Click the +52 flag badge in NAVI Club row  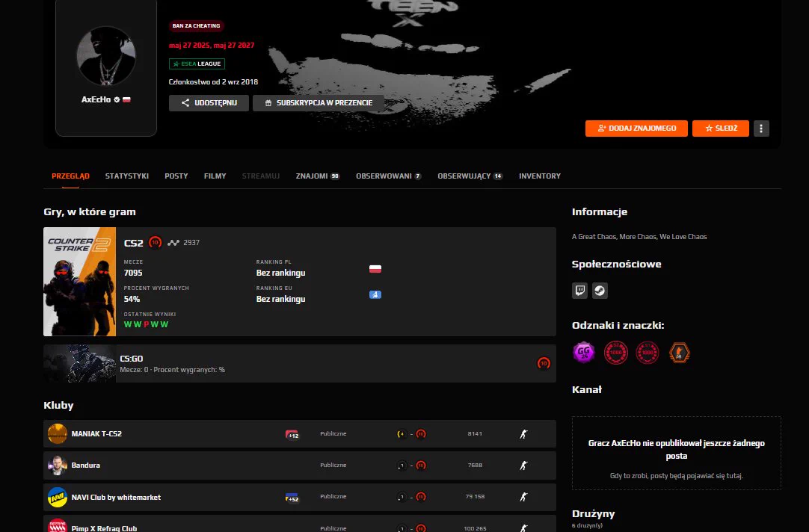point(292,498)
